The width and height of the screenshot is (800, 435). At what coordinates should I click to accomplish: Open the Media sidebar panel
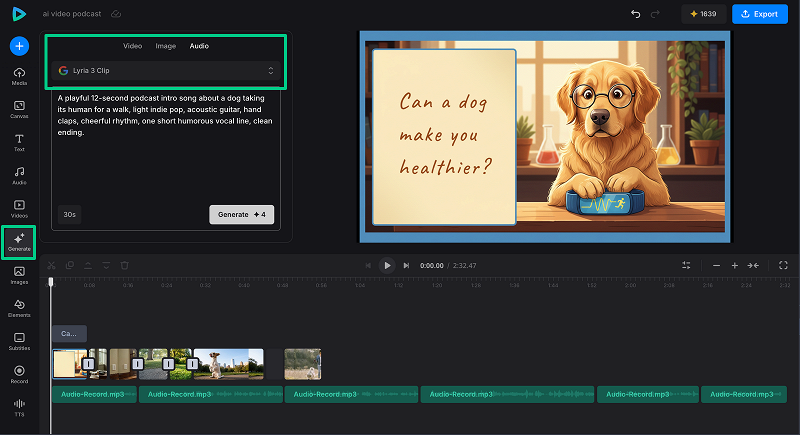(x=19, y=76)
